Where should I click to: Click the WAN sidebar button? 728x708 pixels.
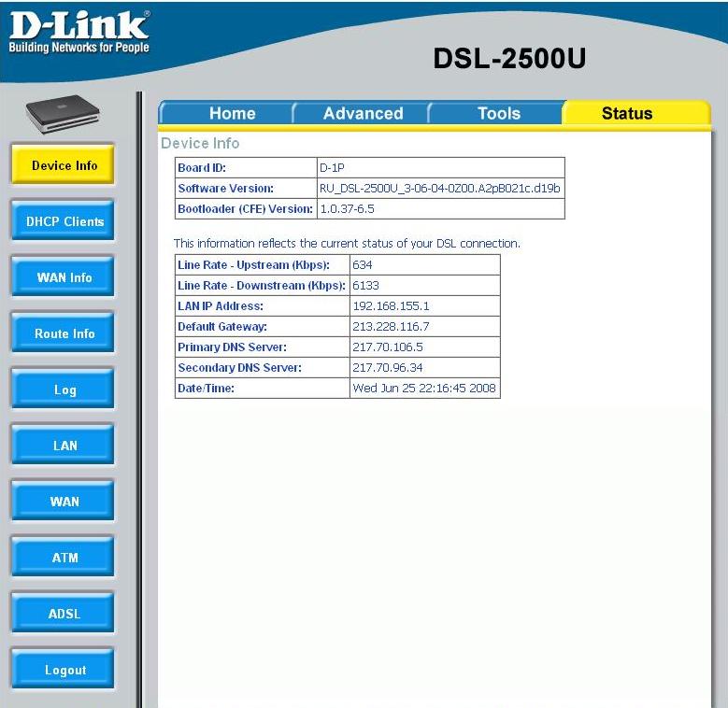(x=63, y=501)
